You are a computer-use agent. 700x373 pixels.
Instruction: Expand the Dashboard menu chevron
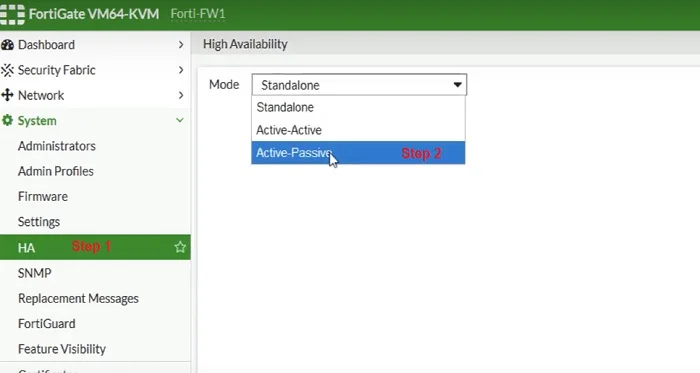(x=181, y=45)
